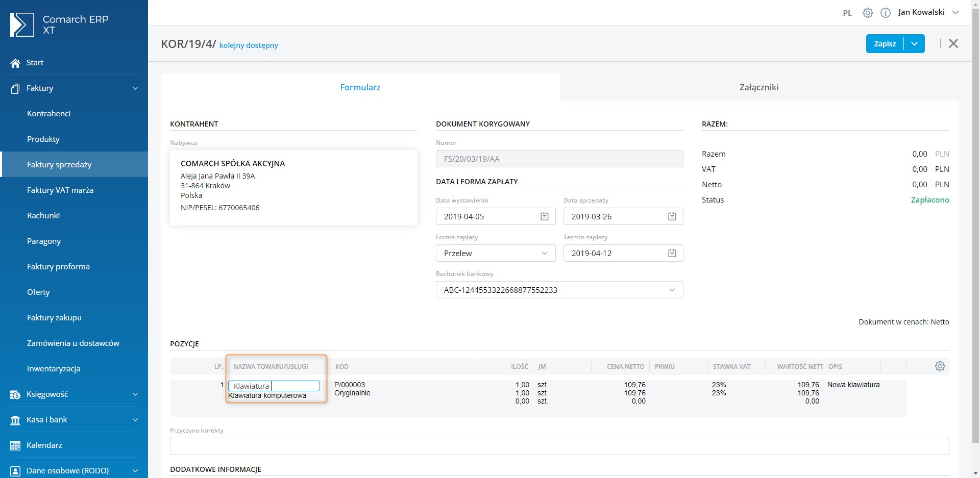Click the settings gear icon in top bar

pos(867,13)
